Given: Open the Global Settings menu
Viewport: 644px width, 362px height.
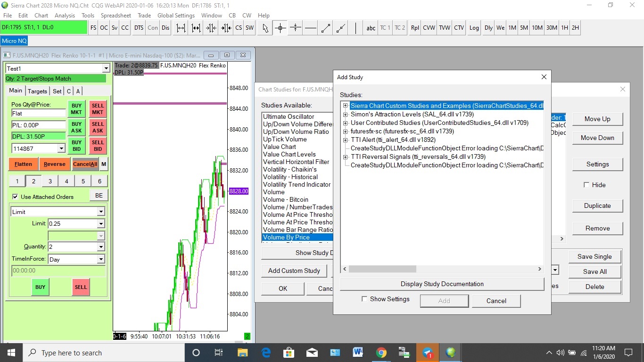Looking at the screenshot, I should (176, 16).
